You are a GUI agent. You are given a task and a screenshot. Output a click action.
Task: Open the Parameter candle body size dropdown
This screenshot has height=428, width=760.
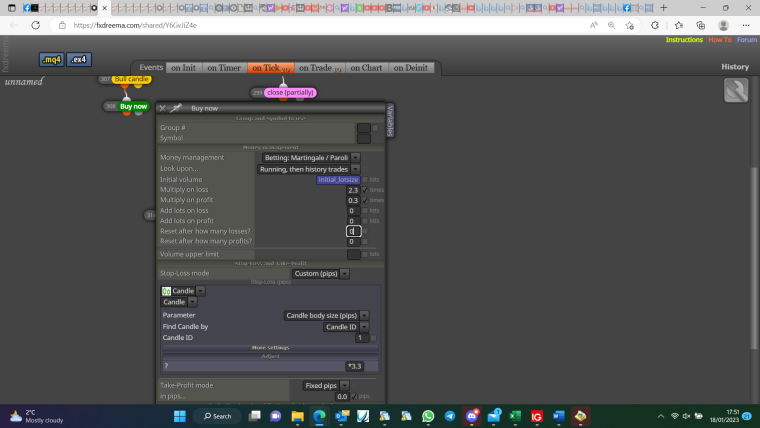point(326,316)
